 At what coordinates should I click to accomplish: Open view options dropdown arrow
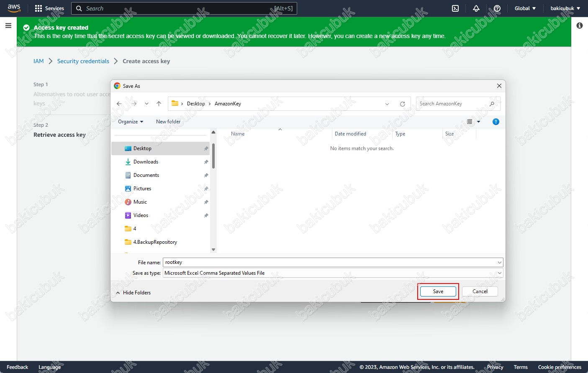(x=479, y=122)
